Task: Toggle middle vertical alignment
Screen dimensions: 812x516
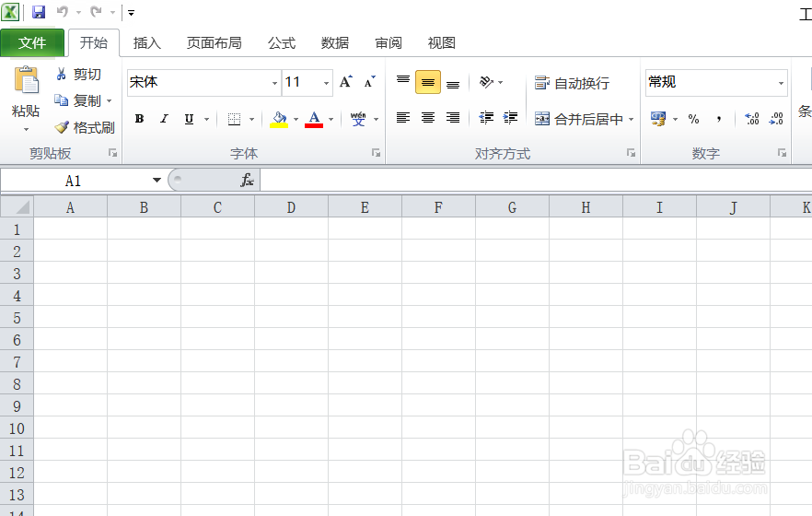Action: [428, 82]
